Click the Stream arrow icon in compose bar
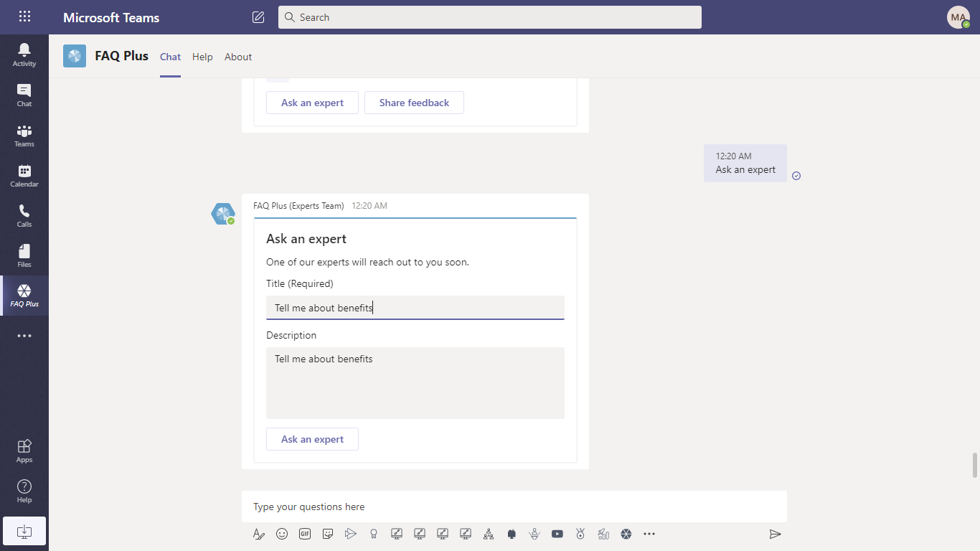This screenshot has width=980, height=551. tap(351, 534)
